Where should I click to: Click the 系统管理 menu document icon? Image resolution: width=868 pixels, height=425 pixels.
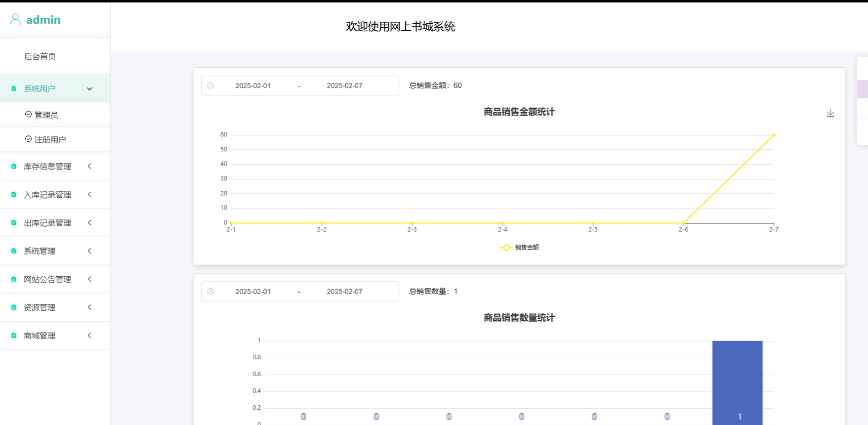(x=14, y=251)
